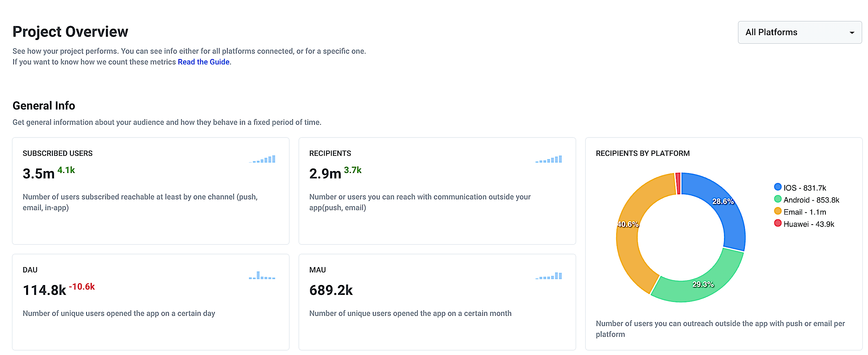The height and width of the screenshot is (355, 868).
Task: Click the 3.5m subscribed users value
Action: click(38, 174)
